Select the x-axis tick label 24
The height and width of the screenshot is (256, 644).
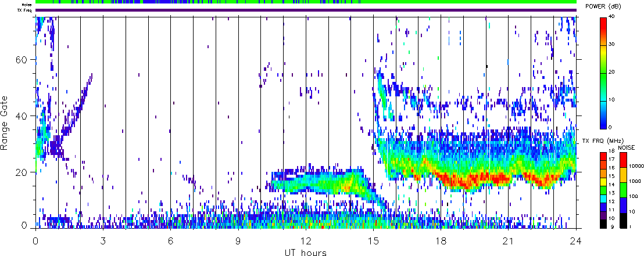(576, 241)
